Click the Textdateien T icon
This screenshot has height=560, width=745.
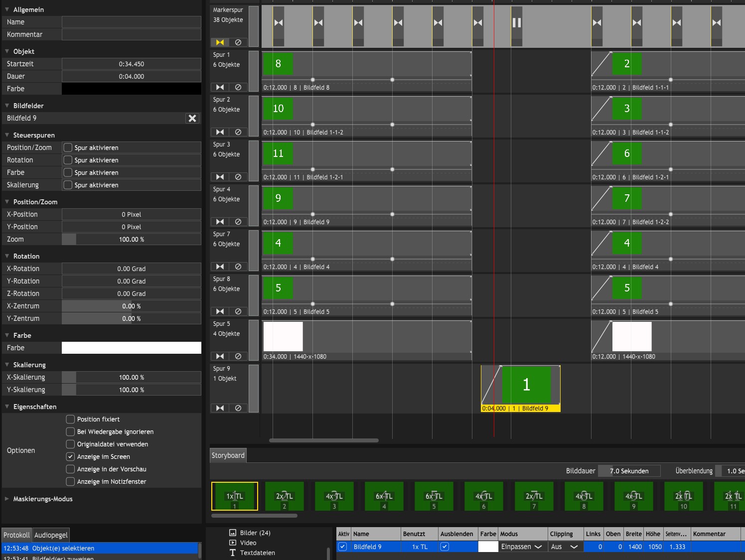point(233,553)
